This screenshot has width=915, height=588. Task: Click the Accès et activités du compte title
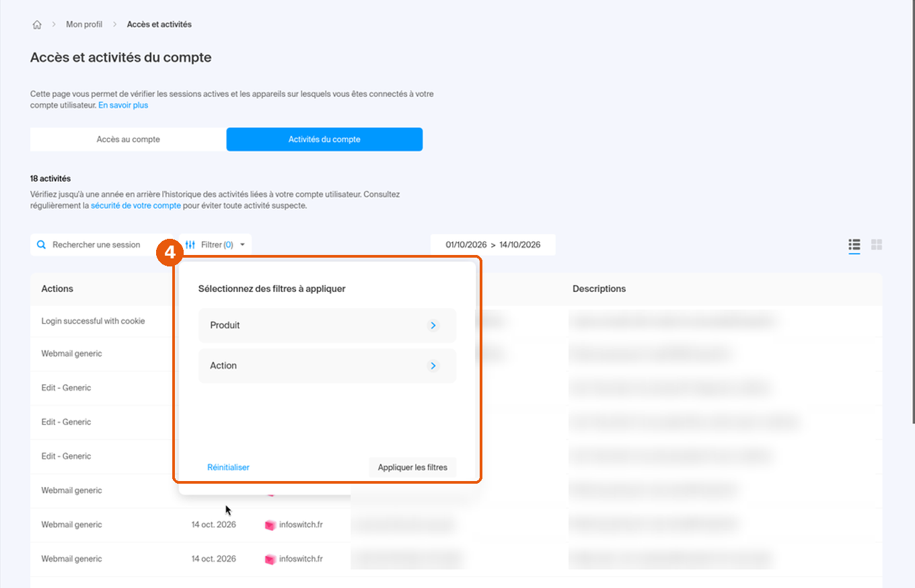coord(121,58)
